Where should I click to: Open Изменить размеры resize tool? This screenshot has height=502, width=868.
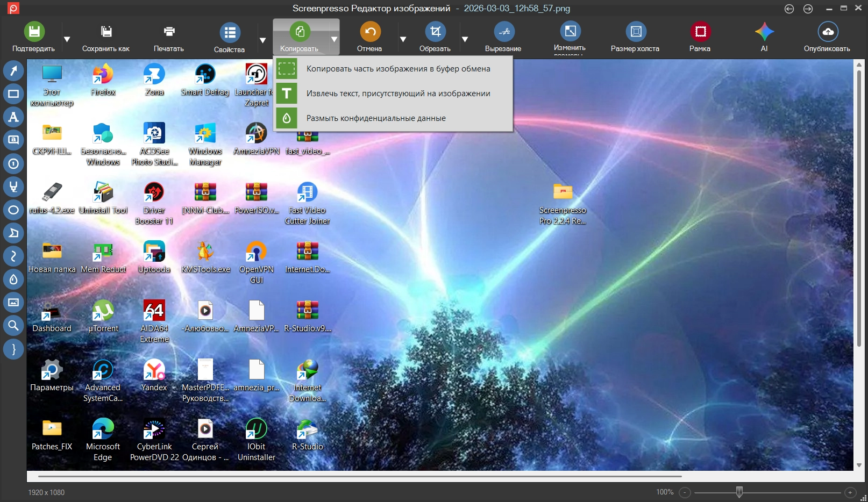click(570, 37)
